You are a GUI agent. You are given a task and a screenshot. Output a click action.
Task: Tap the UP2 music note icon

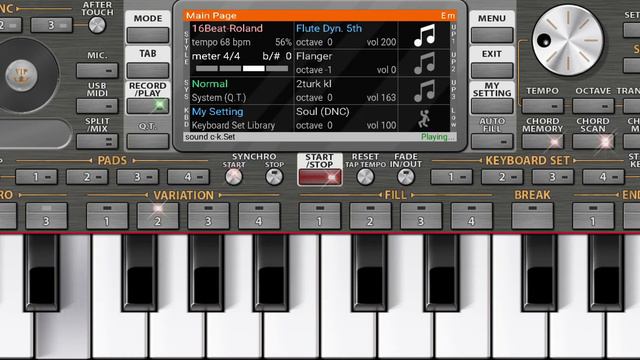tap(424, 63)
